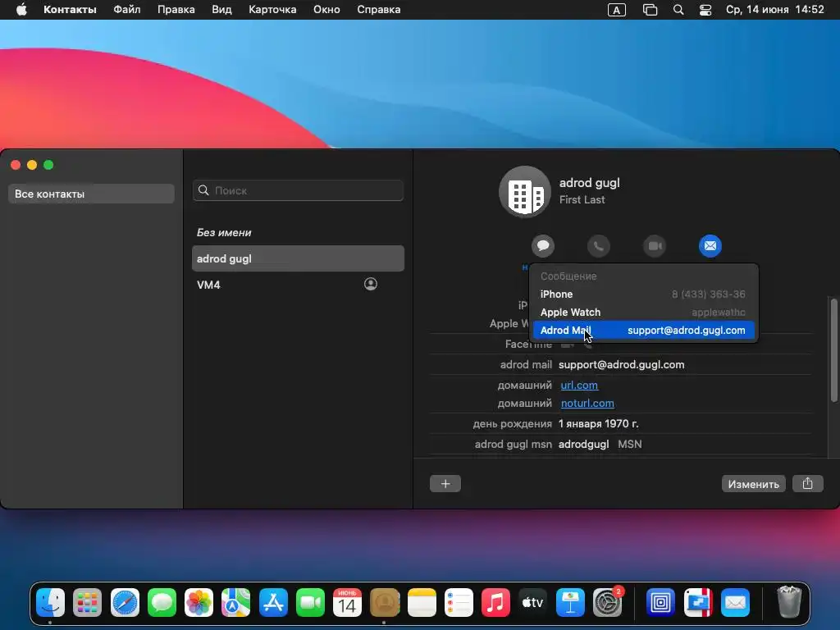Click the contact card vertical scrollbar
Viewport: 840px width, 630px height.
pyautogui.click(x=833, y=349)
